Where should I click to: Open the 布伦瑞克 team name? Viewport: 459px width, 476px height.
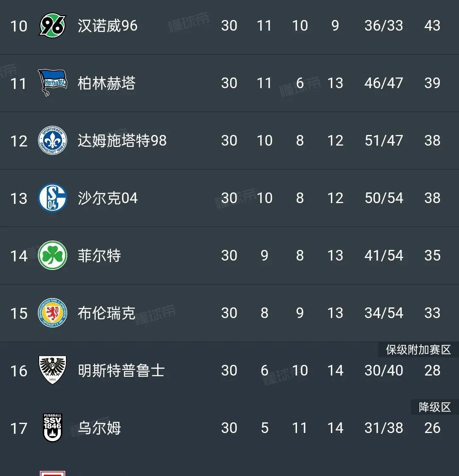point(106,313)
